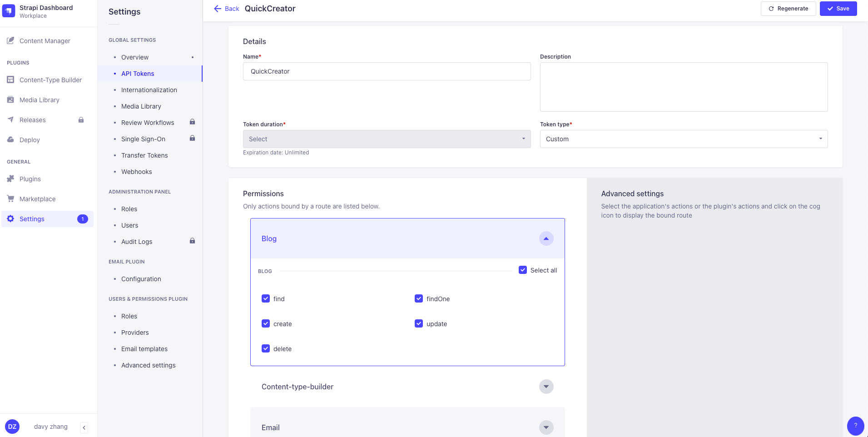Screen dimensions: 868x437
Task: Open Providers settings
Action: coord(135,333)
